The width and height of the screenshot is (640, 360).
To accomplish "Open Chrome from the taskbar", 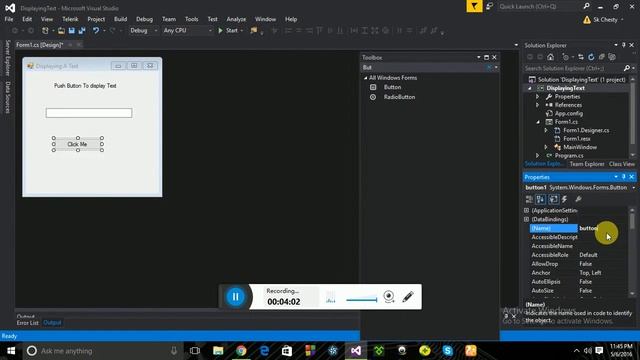I will pyautogui.click(x=241, y=351).
